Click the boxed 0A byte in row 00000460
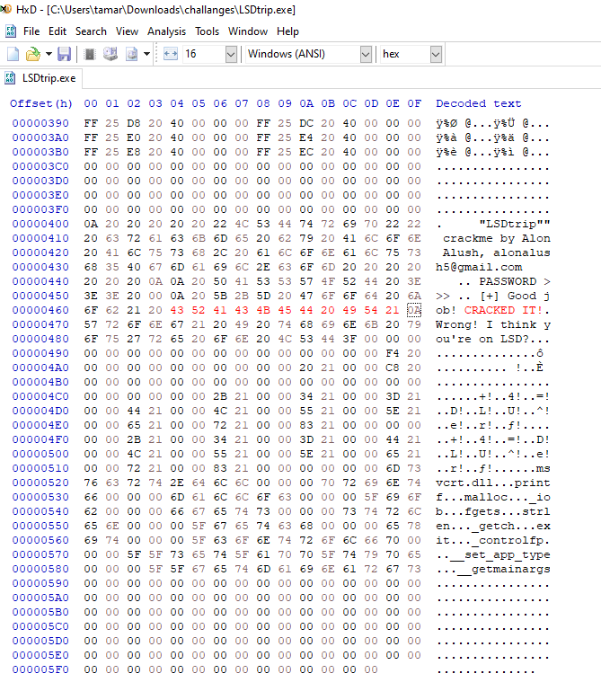The height and width of the screenshot is (700, 601). click(414, 310)
